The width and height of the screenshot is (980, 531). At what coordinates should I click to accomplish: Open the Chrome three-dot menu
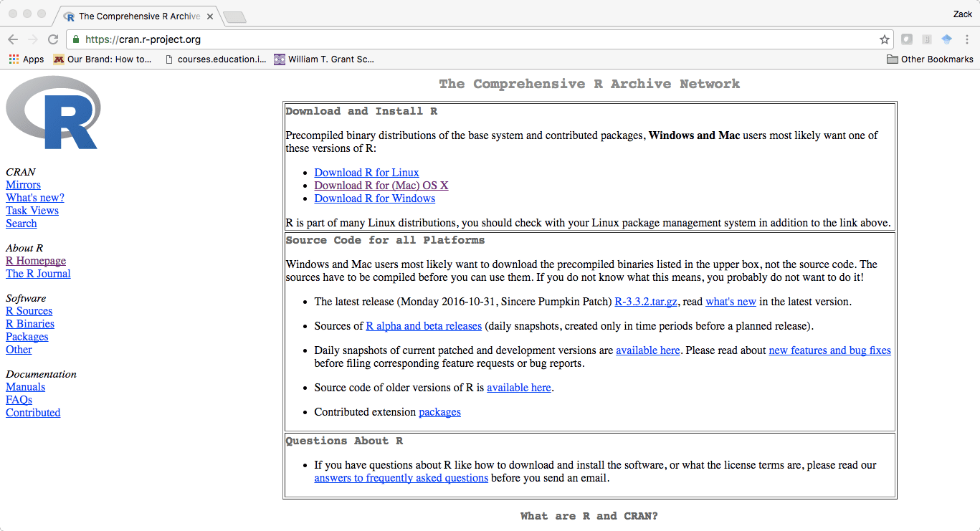point(966,39)
